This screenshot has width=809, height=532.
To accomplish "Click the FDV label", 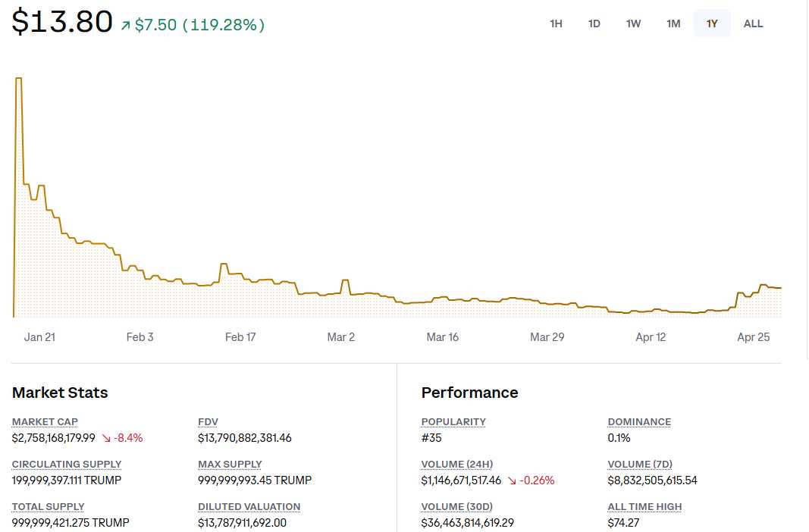I will 208,422.
